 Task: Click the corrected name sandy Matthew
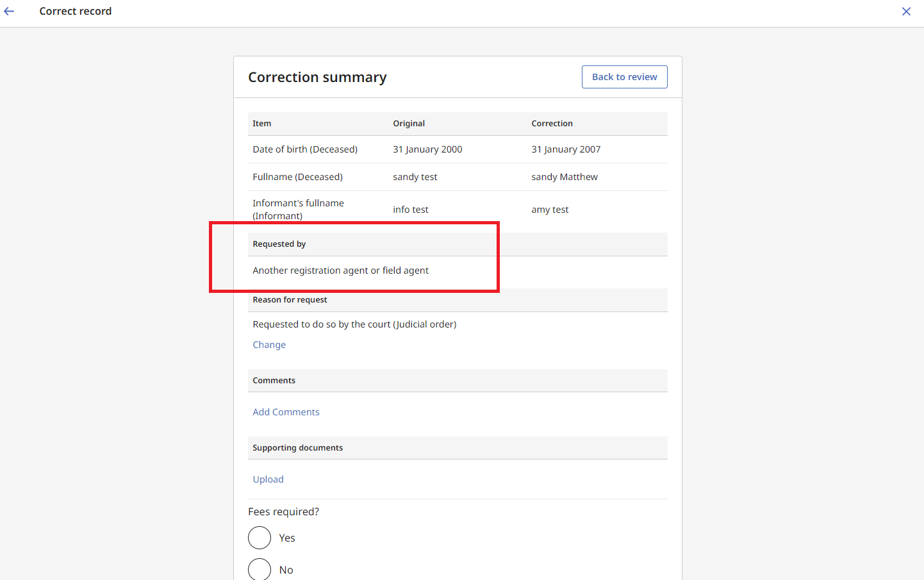(x=564, y=176)
